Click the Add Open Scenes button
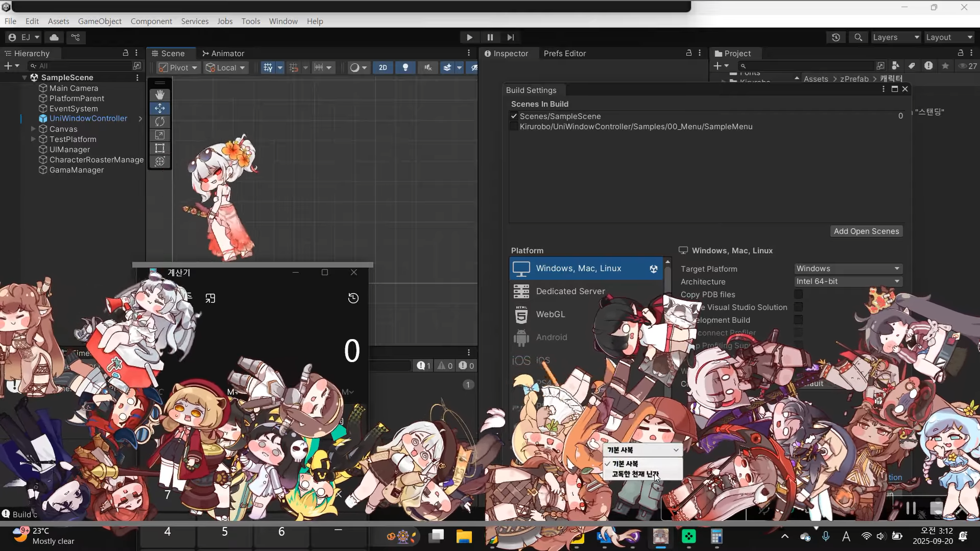 tap(866, 231)
